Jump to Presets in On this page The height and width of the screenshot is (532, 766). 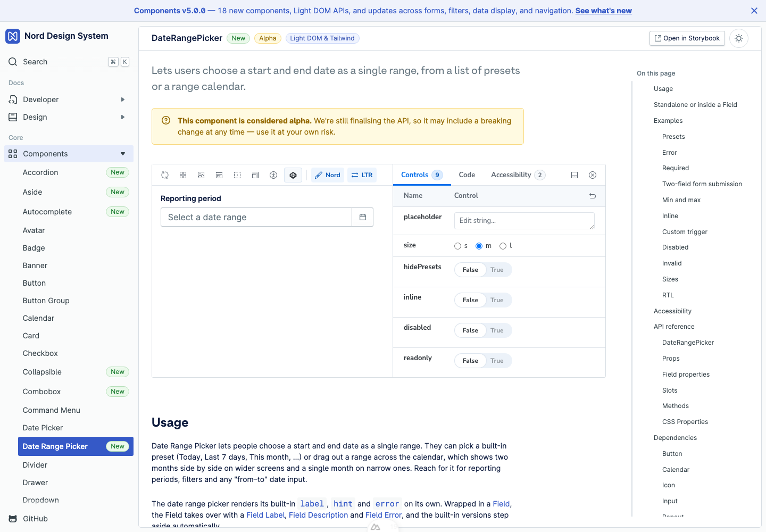673,137
